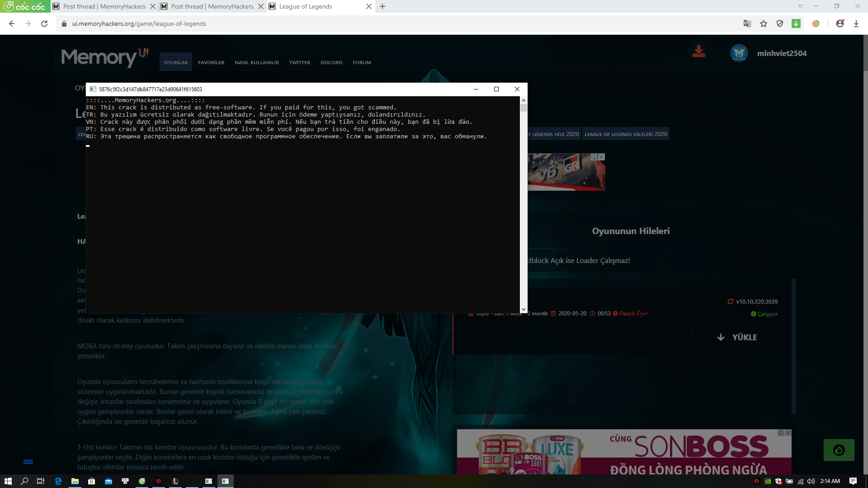Open the volume control in system tray
868x488 pixels.
point(811,481)
